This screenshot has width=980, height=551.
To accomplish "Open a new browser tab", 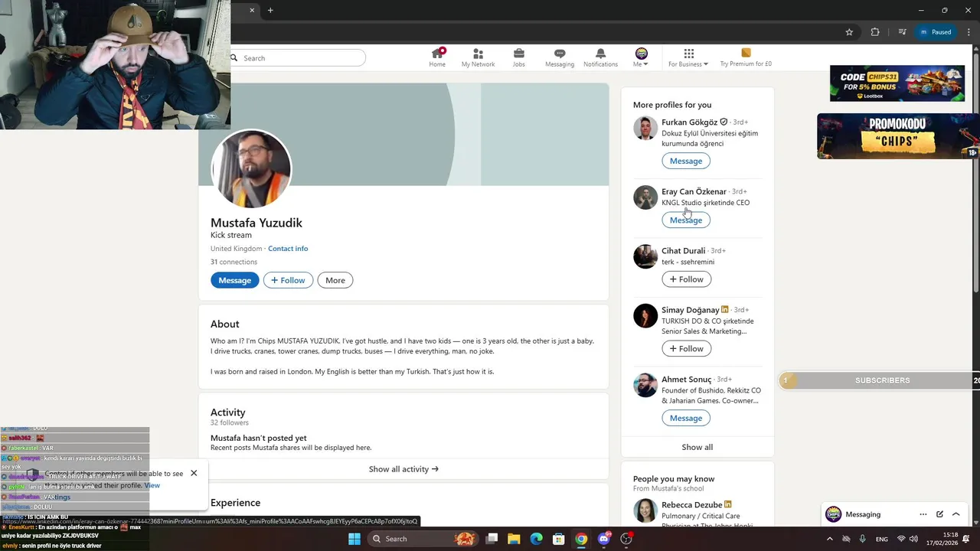I will pyautogui.click(x=270, y=10).
